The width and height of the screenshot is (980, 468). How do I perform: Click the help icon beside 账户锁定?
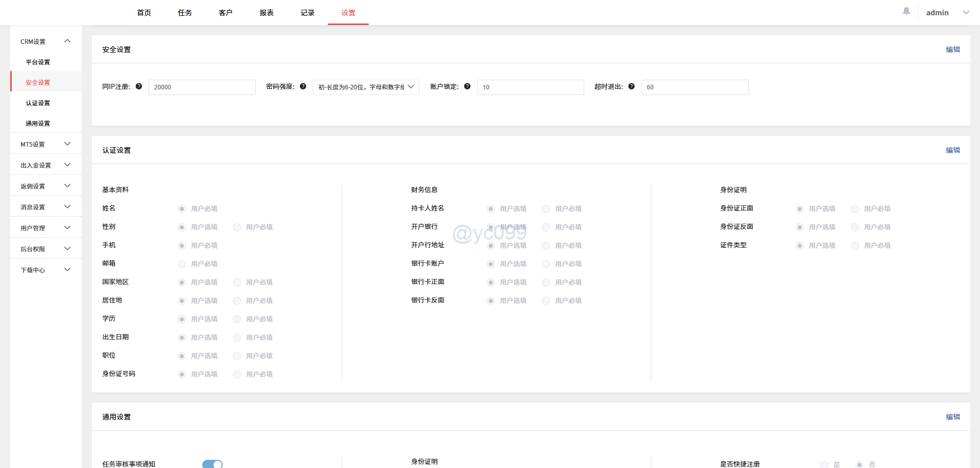pyautogui.click(x=467, y=86)
